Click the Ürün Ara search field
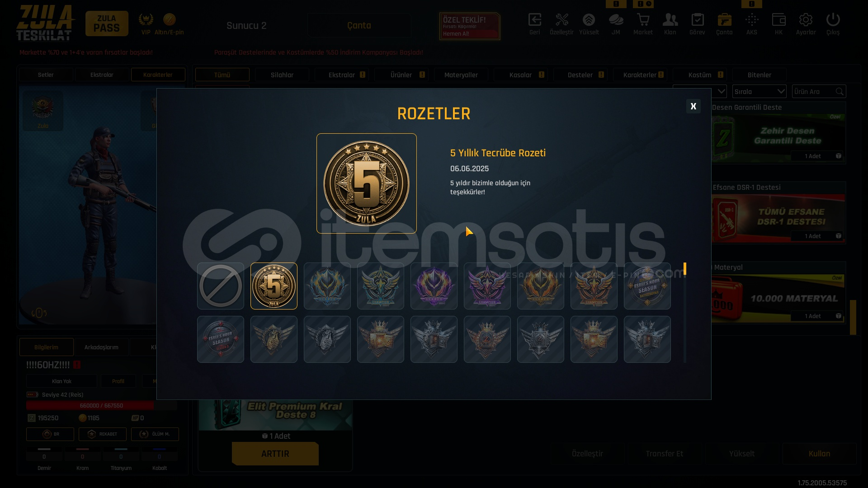This screenshot has width=868, height=488. click(819, 91)
